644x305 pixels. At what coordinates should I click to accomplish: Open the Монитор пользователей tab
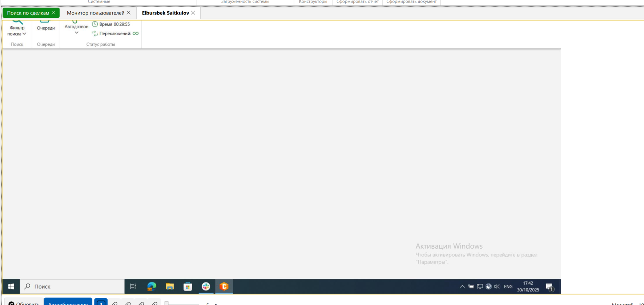96,13
